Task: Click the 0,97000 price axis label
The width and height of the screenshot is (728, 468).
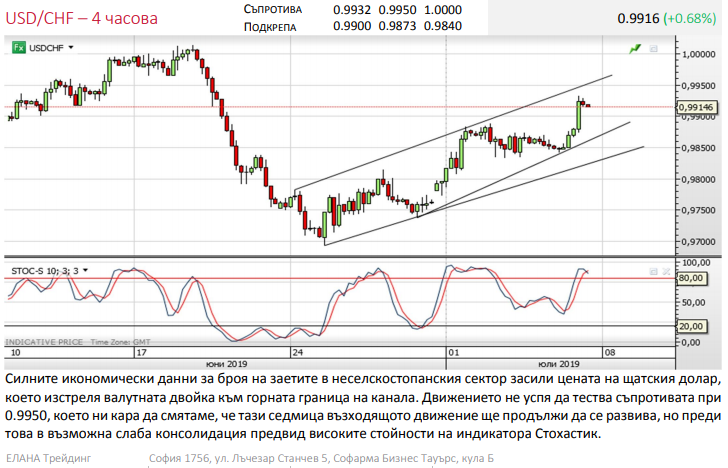Action: click(698, 242)
